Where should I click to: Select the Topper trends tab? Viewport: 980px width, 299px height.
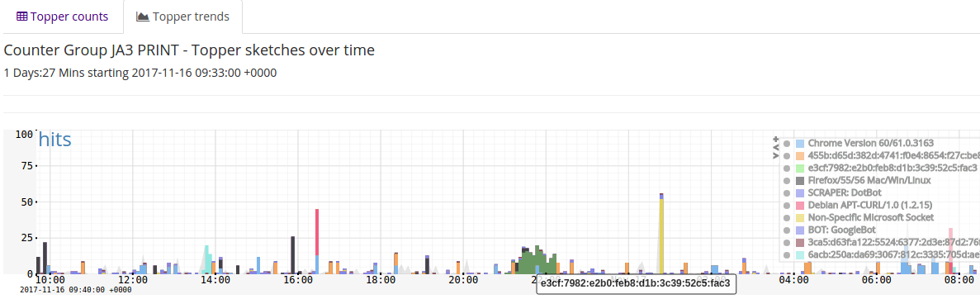coord(182,17)
